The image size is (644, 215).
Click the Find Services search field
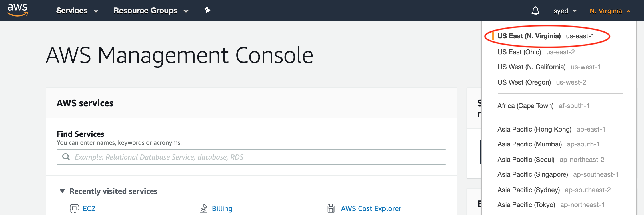tap(251, 157)
